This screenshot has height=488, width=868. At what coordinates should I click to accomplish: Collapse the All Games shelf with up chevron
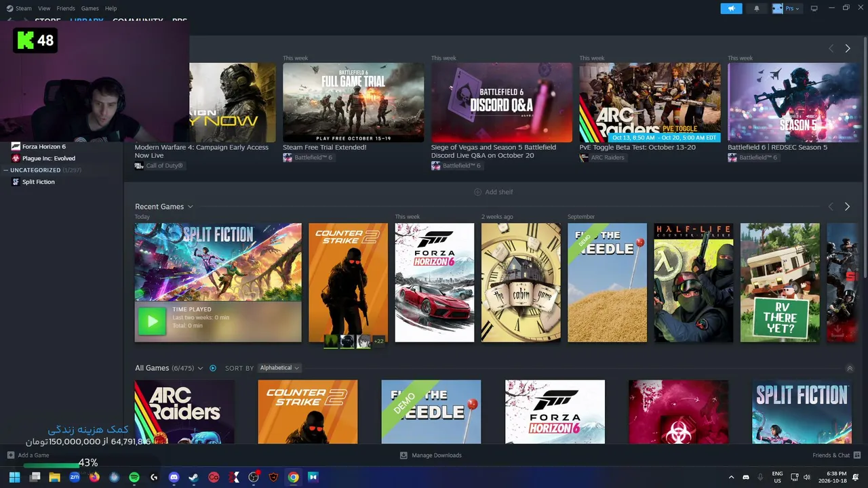click(850, 368)
